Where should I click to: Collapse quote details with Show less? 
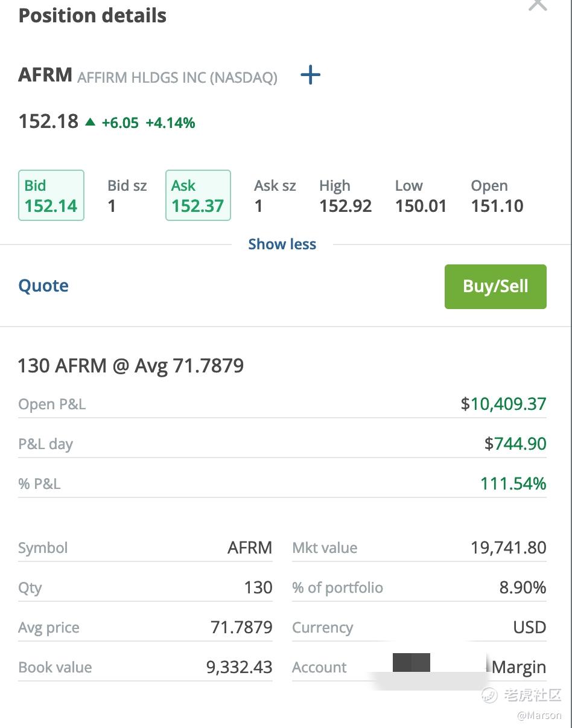click(x=282, y=244)
